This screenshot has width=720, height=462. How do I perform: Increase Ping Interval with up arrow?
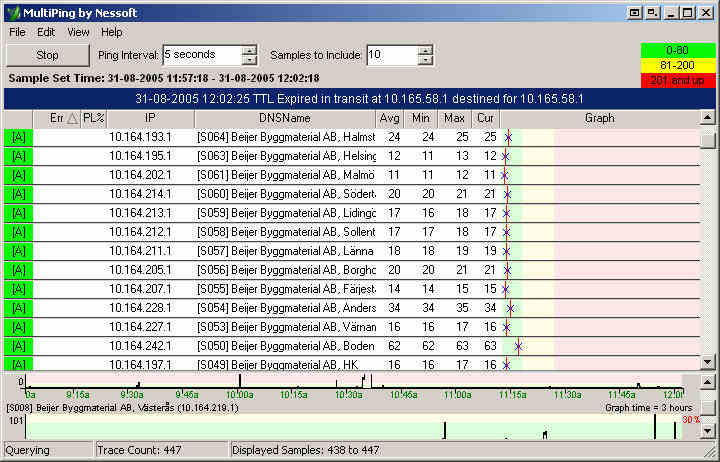[x=249, y=50]
